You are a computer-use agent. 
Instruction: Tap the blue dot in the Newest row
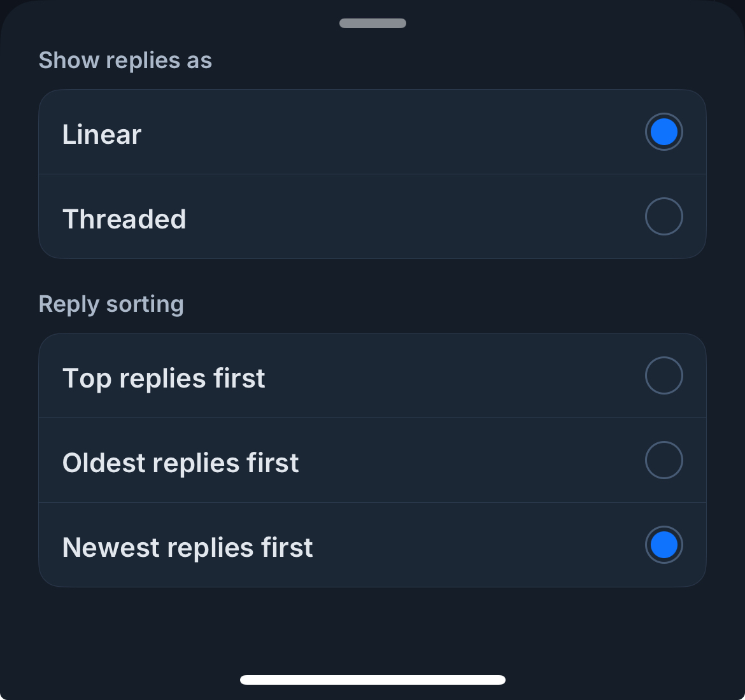pyautogui.click(x=663, y=545)
